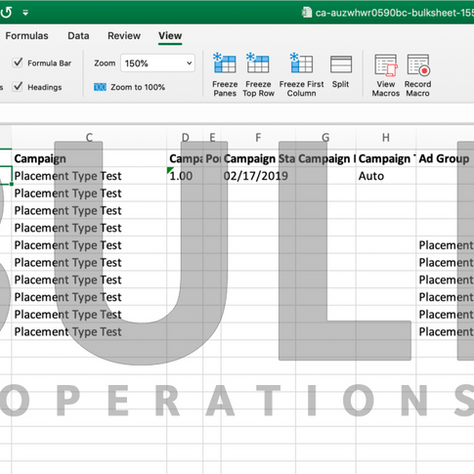The height and width of the screenshot is (474, 474).
Task: Click the Campaign header cell in column G
Action: 326,158
